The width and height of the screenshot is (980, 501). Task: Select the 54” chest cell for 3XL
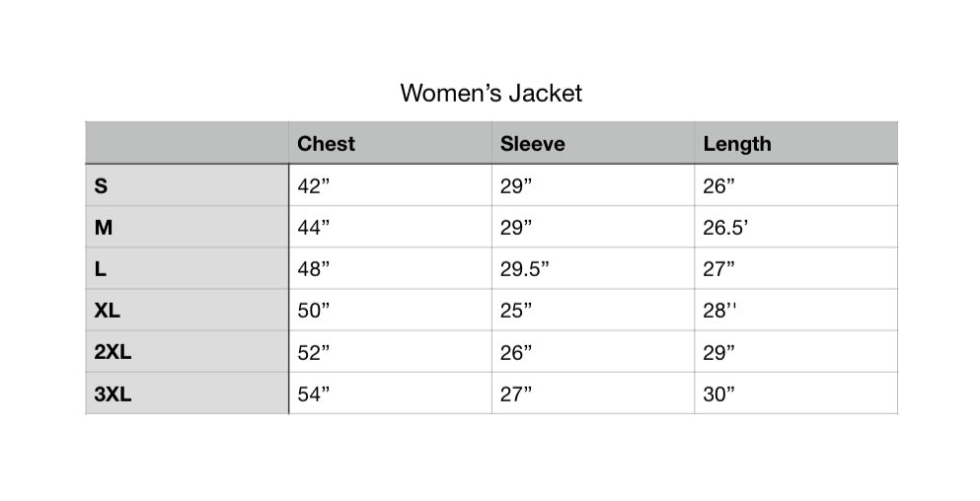click(313, 394)
